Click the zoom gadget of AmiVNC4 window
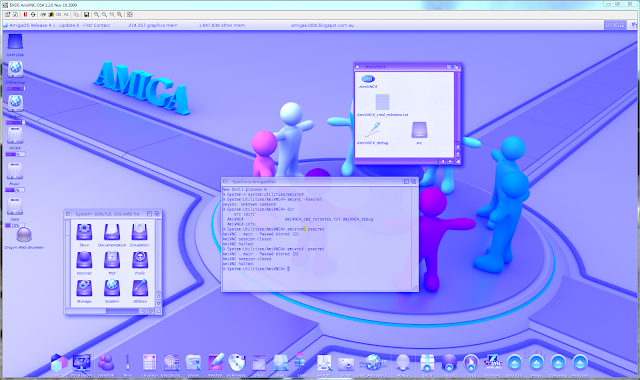 tap(449, 67)
